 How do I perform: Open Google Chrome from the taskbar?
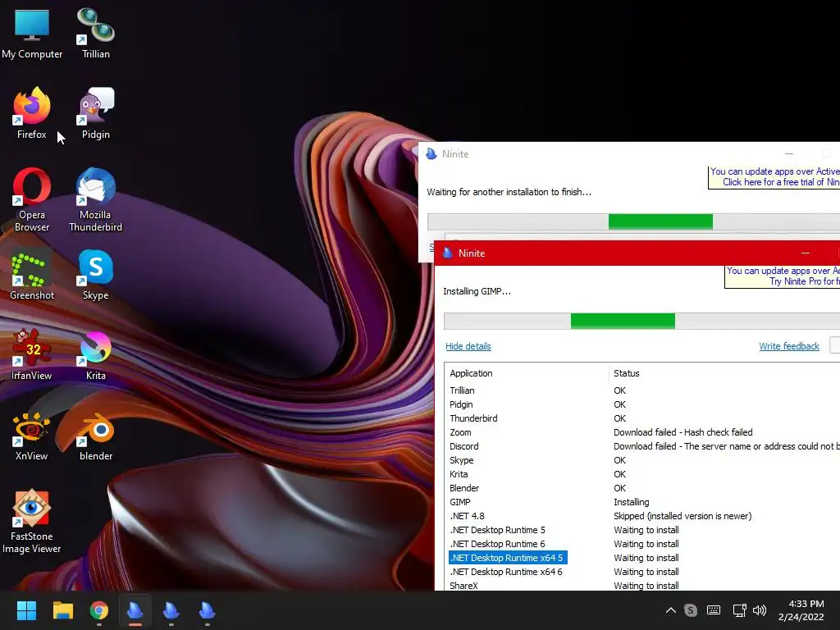[x=99, y=610]
